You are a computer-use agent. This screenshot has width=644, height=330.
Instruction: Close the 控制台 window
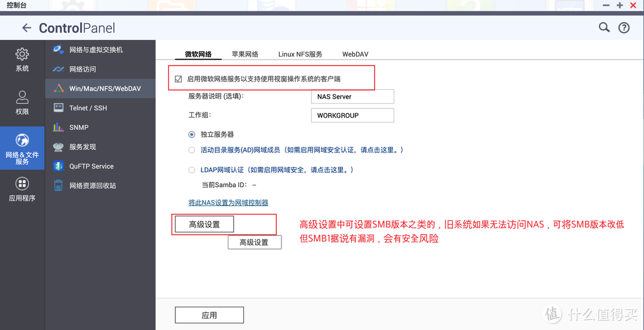tap(633, 5)
